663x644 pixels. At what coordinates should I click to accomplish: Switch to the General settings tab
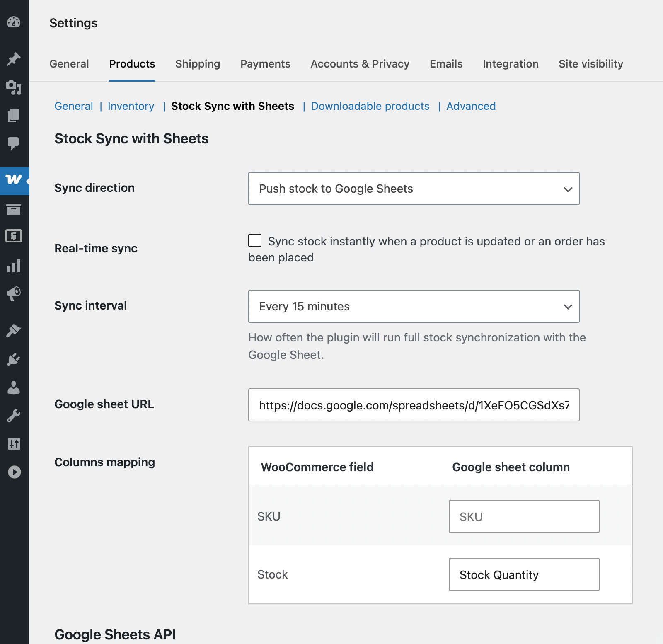[69, 64]
